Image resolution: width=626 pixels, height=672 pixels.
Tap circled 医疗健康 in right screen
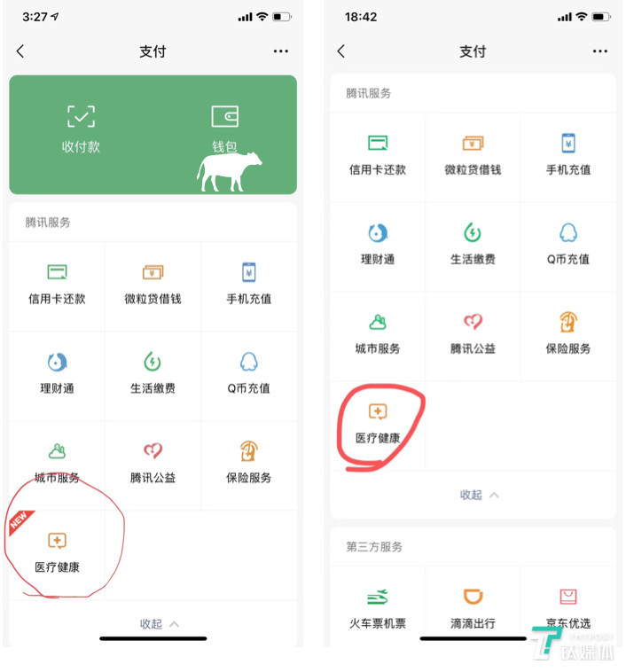[x=378, y=423]
